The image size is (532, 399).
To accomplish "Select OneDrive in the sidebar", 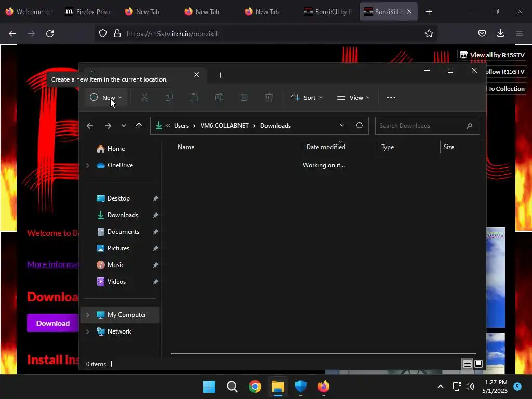I will pyautogui.click(x=120, y=165).
